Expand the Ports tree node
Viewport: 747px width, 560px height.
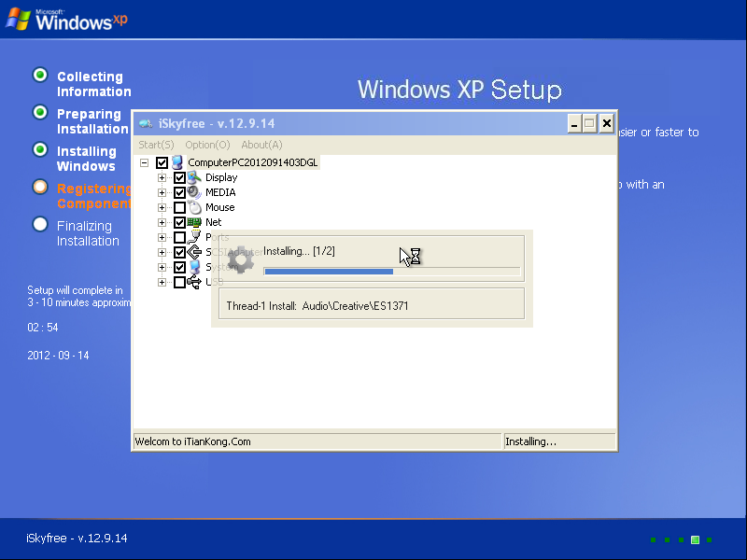(x=162, y=237)
